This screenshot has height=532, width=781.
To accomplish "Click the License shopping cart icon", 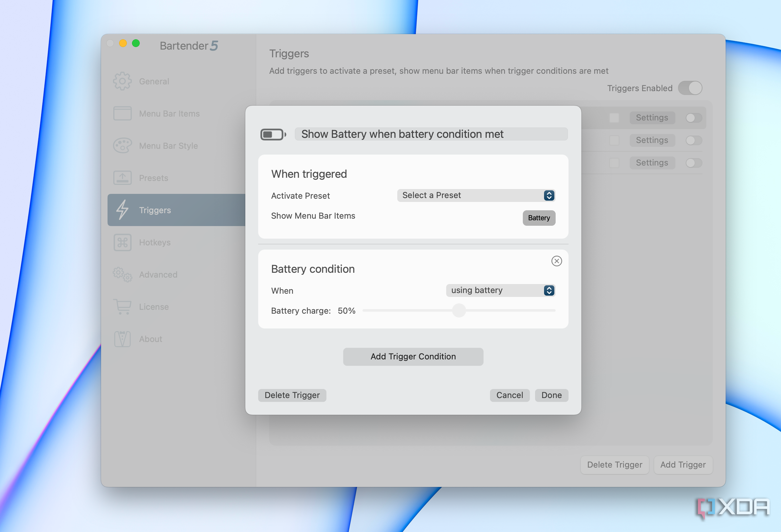I will tap(122, 307).
